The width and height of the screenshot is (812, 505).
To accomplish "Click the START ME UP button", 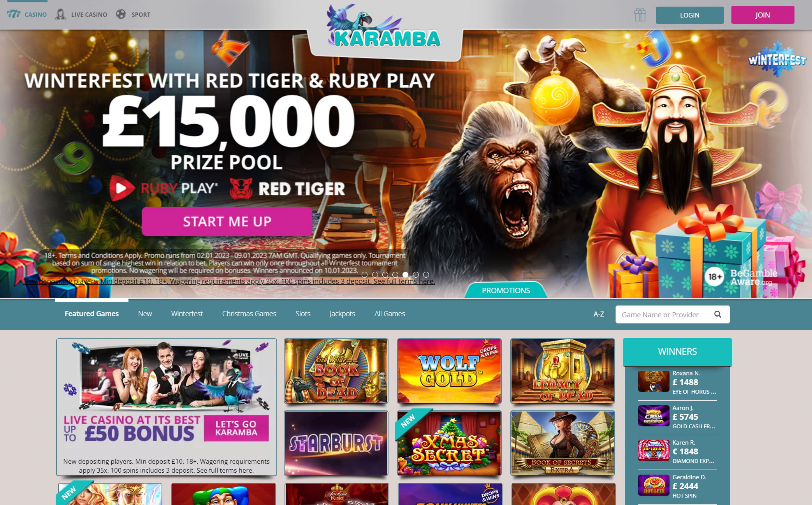I will [x=227, y=221].
